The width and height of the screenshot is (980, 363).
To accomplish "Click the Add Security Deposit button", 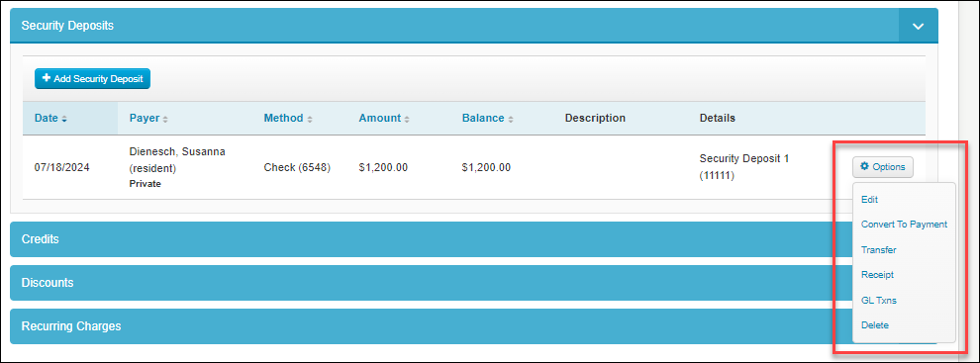I will pyautogui.click(x=92, y=79).
